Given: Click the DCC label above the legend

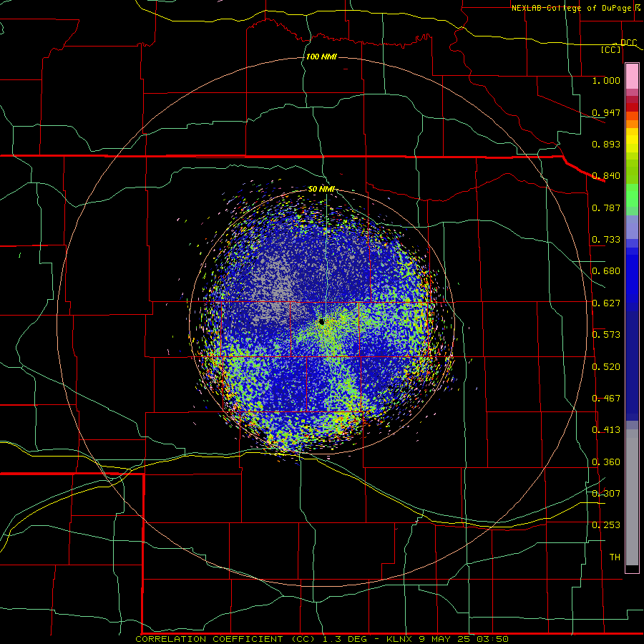Looking at the screenshot, I should click(x=628, y=43).
